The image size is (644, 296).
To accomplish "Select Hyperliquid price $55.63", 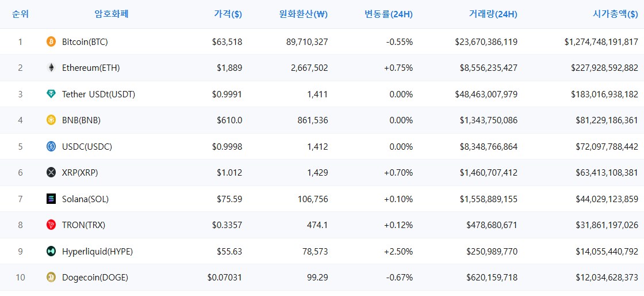I will 229,252.
